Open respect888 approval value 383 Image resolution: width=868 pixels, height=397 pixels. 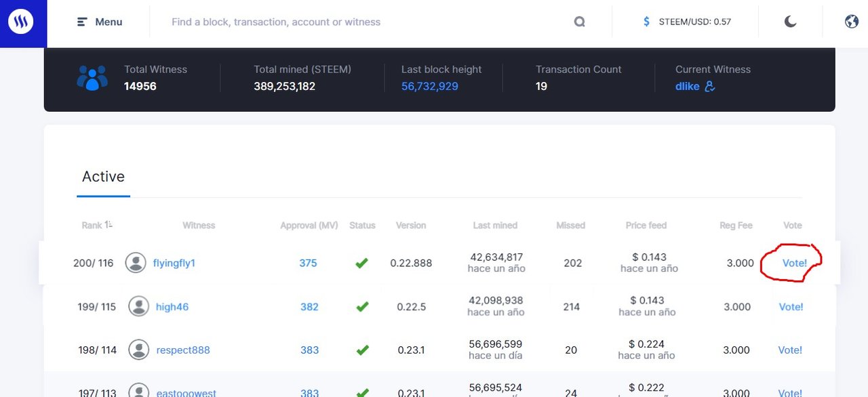310,350
